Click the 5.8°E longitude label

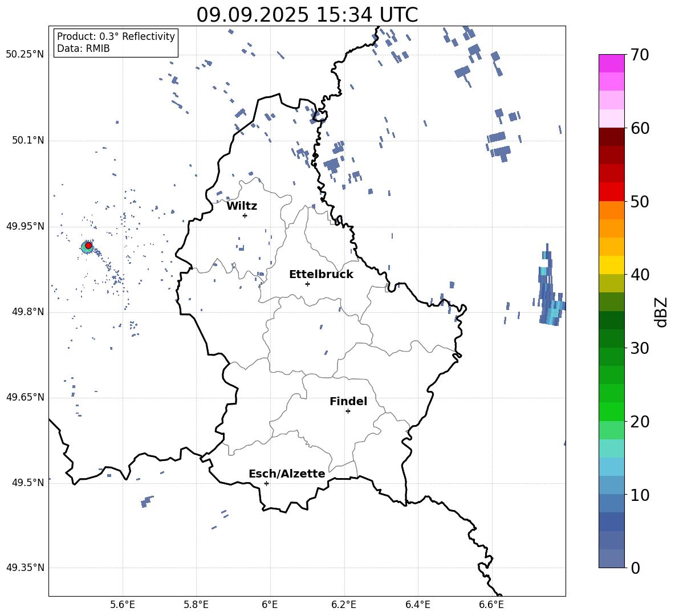click(x=196, y=605)
